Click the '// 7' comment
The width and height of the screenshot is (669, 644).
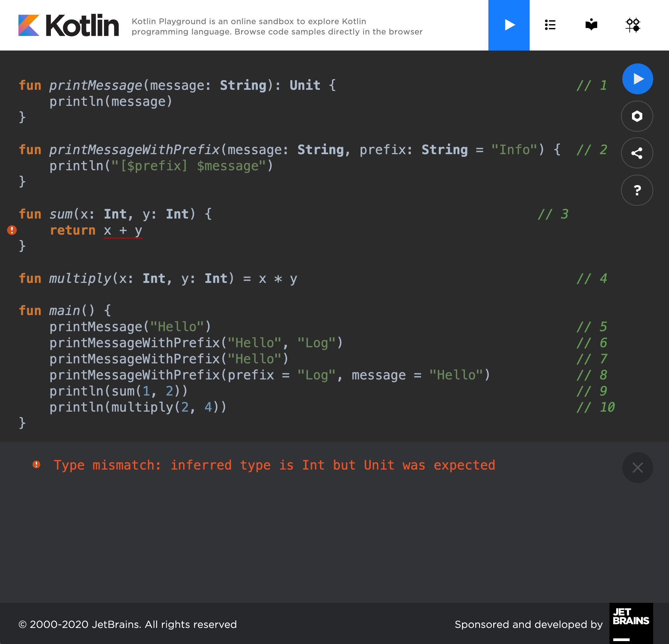(591, 359)
